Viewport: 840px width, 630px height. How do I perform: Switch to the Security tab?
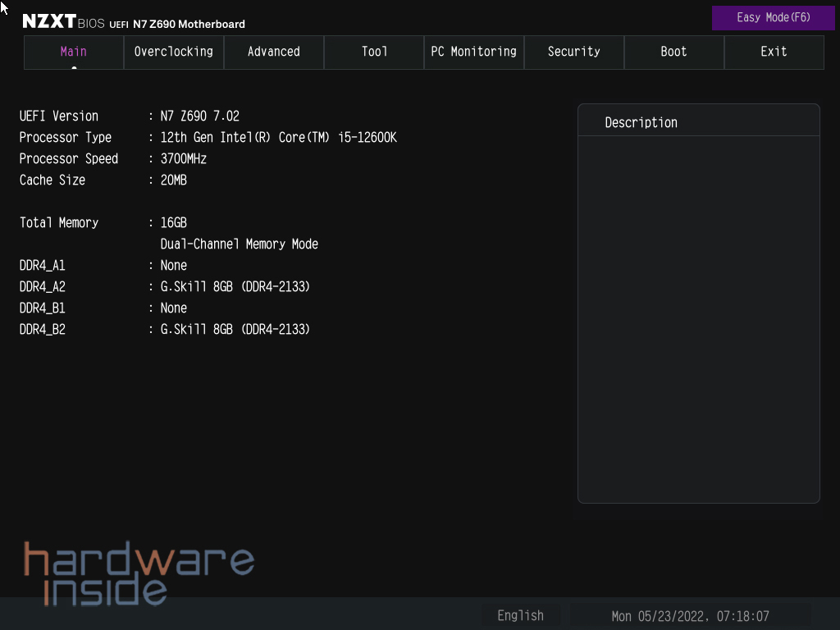(574, 52)
